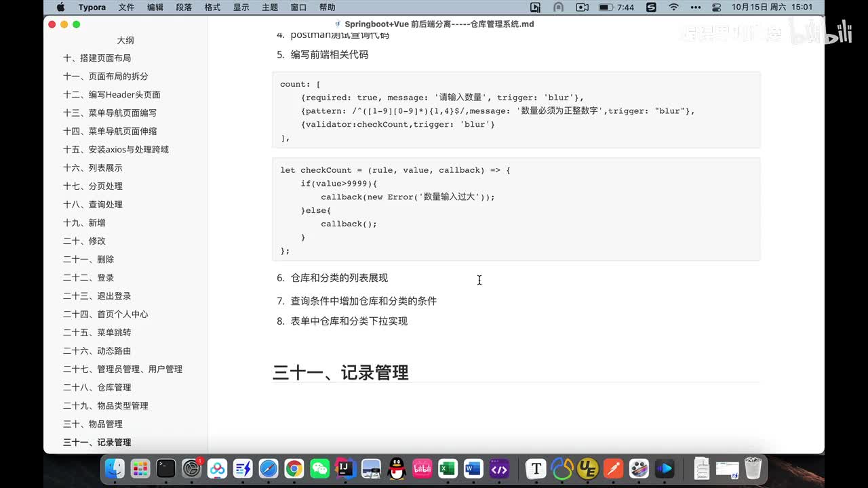
Task: Go to 十五、安装axios与处理跨域 outline entry
Action: 116,150
